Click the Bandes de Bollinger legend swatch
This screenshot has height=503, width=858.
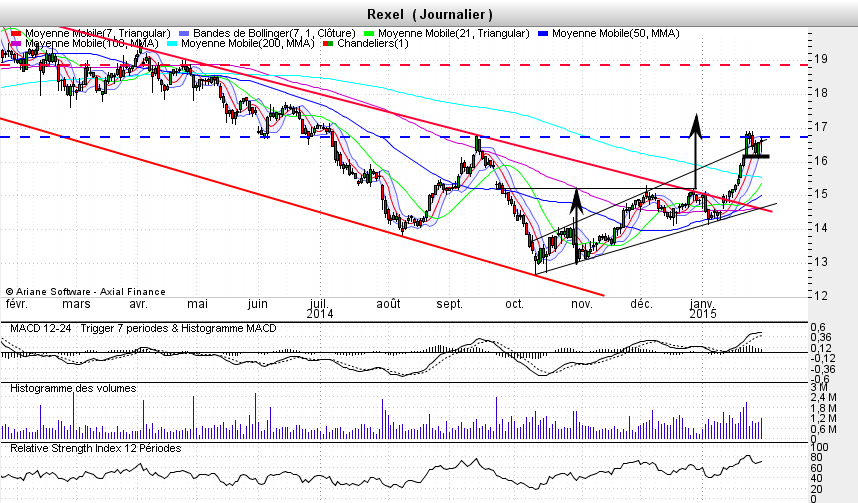tap(187, 34)
